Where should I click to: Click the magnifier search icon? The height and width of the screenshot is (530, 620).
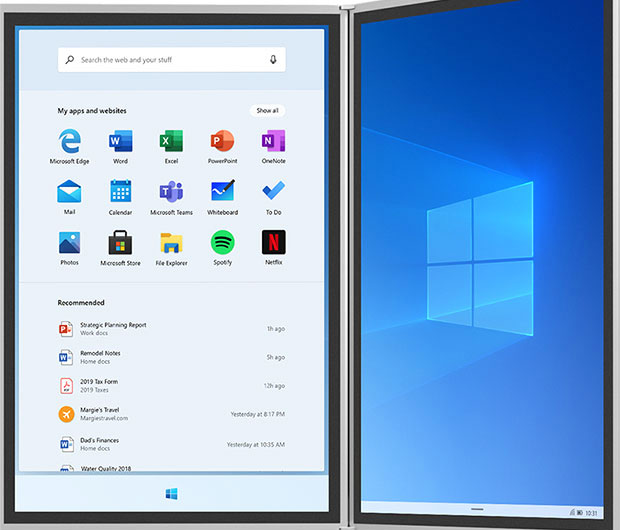[x=70, y=60]
